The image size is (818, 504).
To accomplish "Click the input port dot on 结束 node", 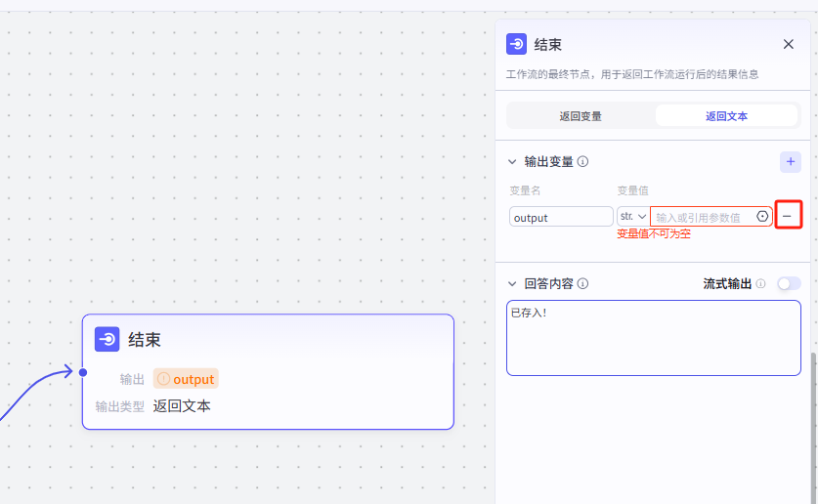I will [83, 372].
